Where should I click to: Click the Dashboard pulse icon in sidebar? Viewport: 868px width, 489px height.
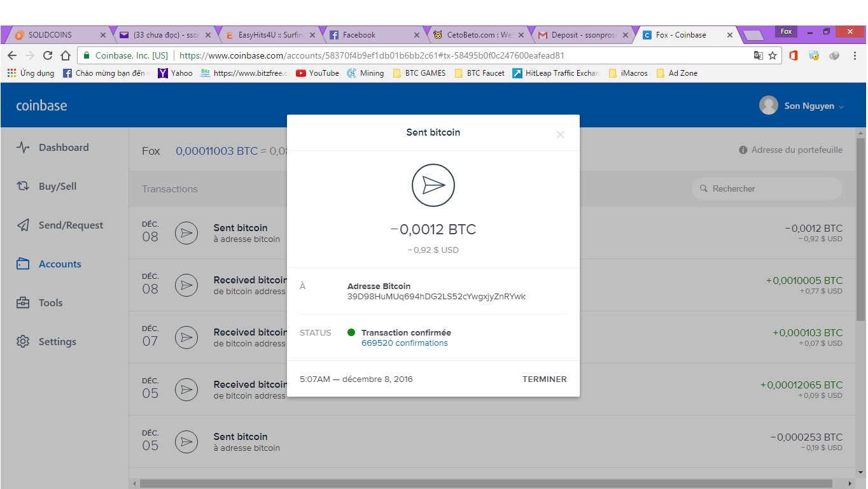point(23,148)
